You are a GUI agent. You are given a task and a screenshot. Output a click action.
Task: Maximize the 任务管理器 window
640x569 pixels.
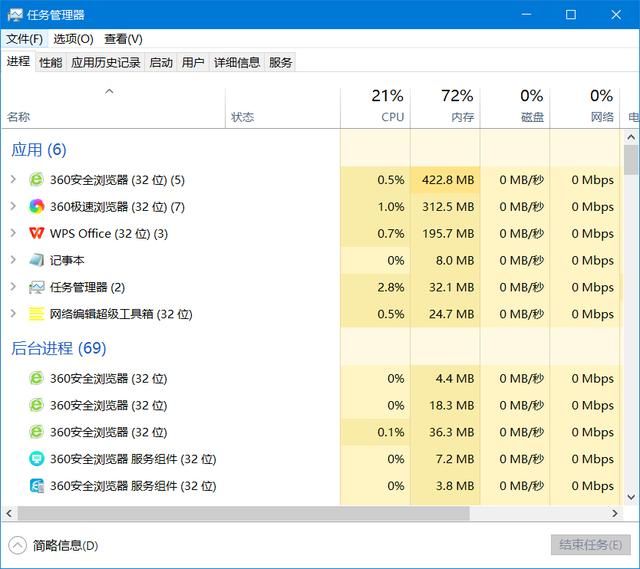(571, 15)
